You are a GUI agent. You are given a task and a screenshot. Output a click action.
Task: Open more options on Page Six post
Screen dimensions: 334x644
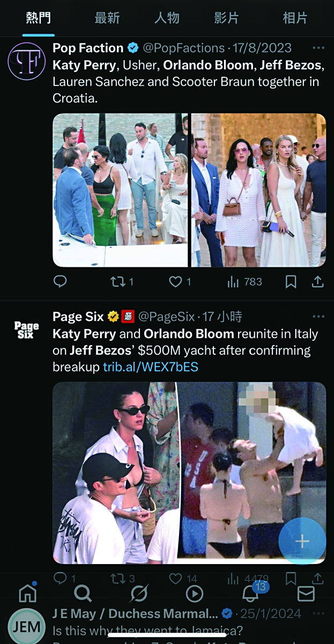click(x=318, y=317)
